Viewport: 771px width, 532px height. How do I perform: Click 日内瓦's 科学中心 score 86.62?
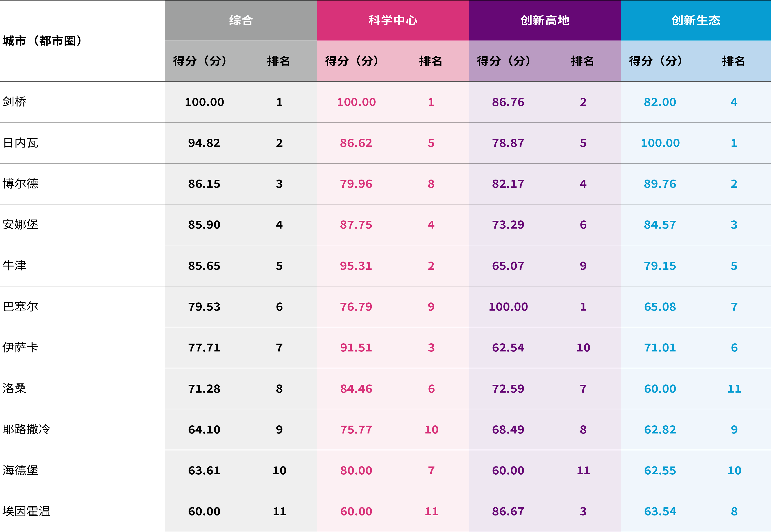coord(356,143)
